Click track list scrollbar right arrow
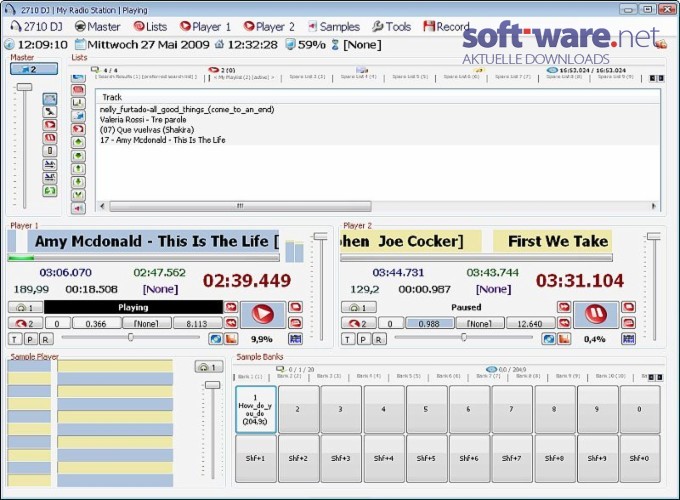The width and height of the screenshot is (680, 500). [654, 206]
